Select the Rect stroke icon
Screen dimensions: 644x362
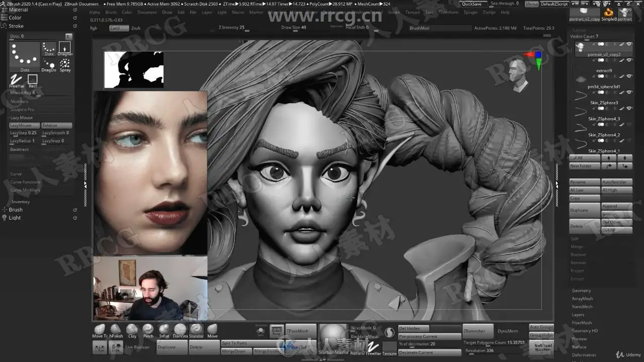coord(32,81)
